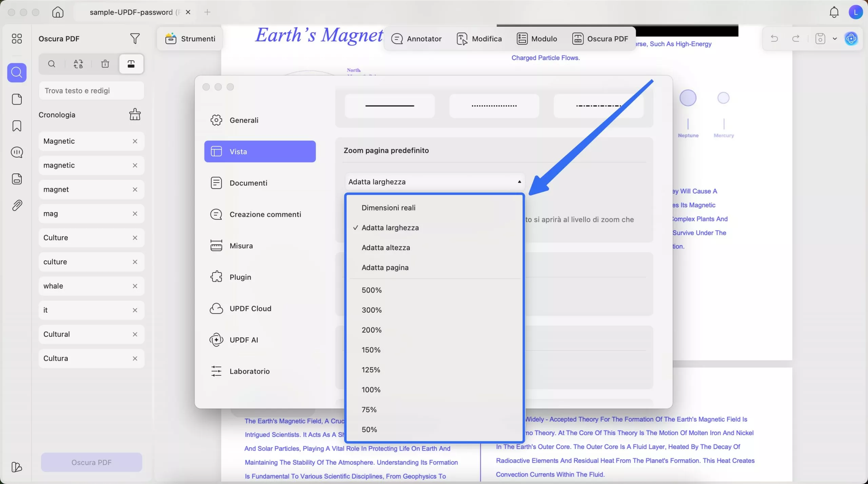Open the Documenti section in settings

[249, 183]
